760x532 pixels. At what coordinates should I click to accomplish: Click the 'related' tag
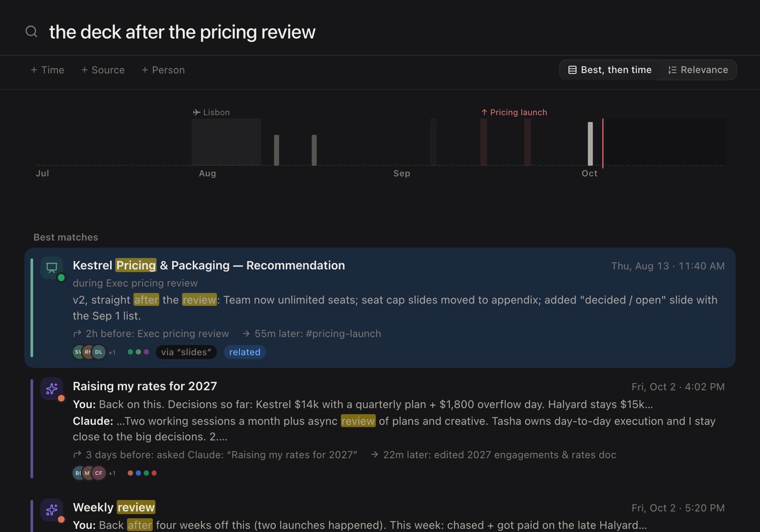[245, 352]
